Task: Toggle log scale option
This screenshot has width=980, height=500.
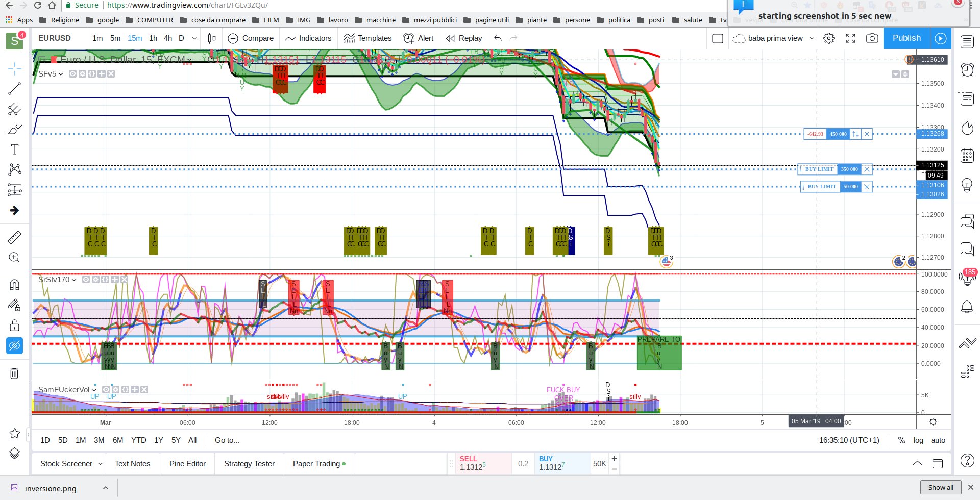Action: pos(918,440)
